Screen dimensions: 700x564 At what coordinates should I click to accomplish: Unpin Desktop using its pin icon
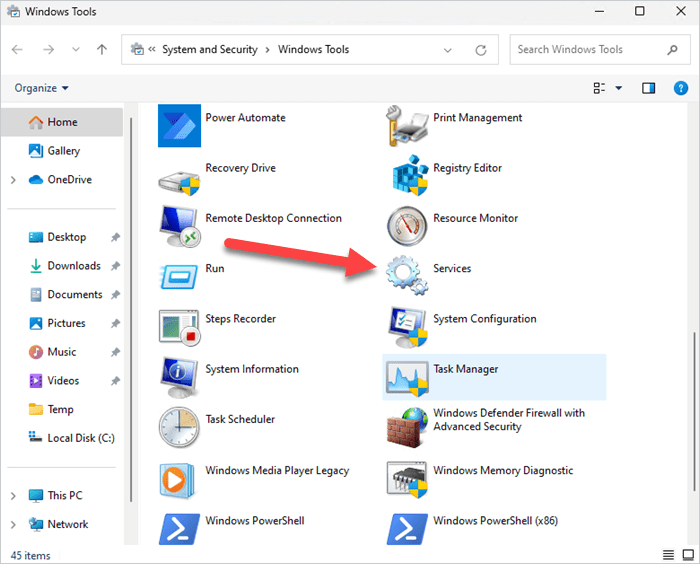point(115,237)
